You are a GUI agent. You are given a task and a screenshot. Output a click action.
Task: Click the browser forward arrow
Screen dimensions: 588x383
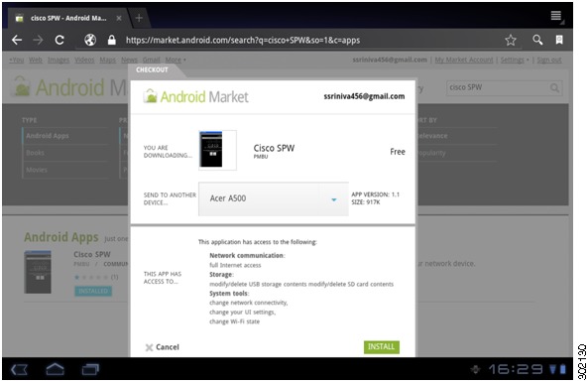click(38, 40)
